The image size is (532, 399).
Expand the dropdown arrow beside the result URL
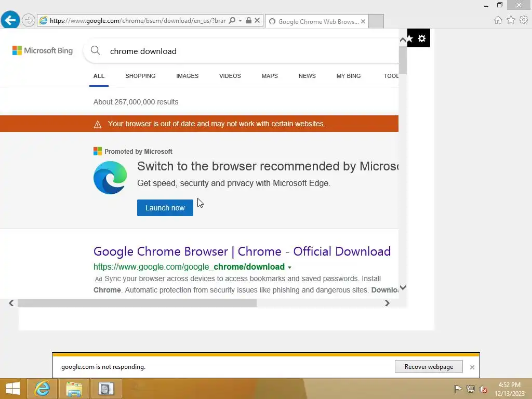(289, 268)
